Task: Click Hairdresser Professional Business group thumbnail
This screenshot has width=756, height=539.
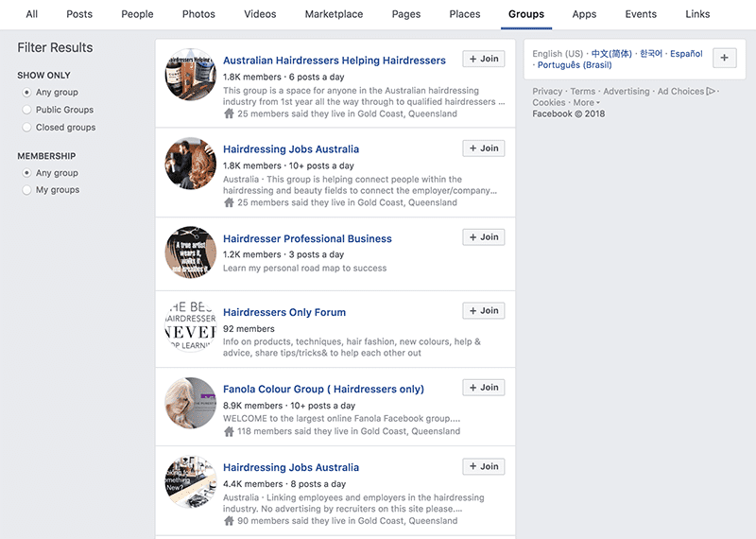Action: pyautogui.click(x=191, y=252)
